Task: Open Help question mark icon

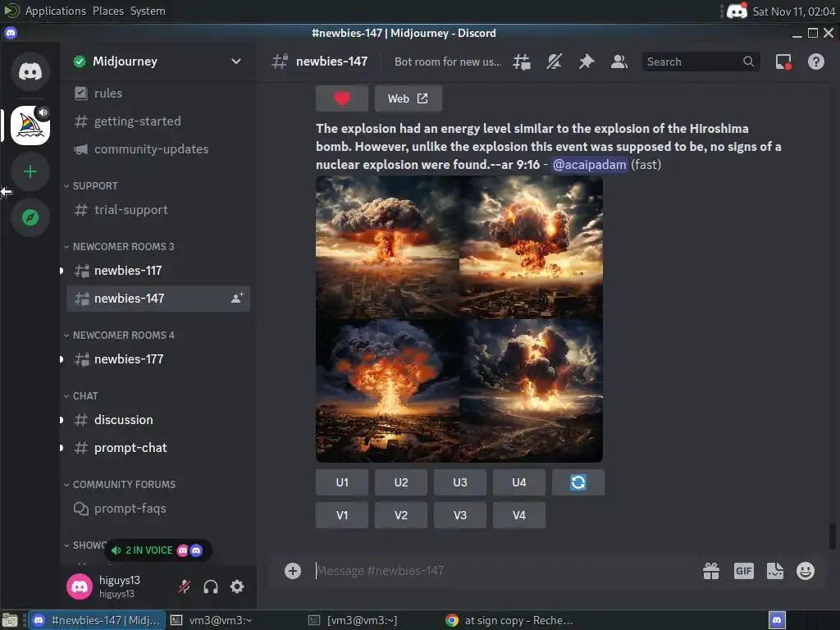Action: click(816, 62)
